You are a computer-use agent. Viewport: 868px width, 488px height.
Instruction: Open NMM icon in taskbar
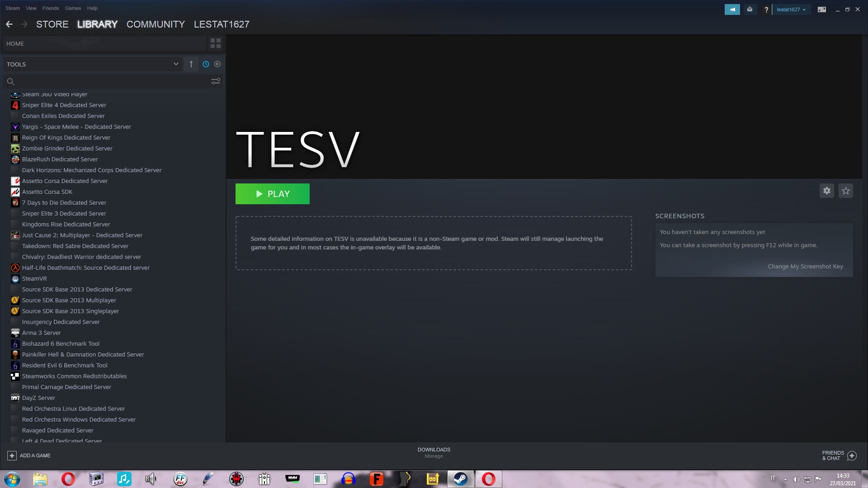[292, 479]
